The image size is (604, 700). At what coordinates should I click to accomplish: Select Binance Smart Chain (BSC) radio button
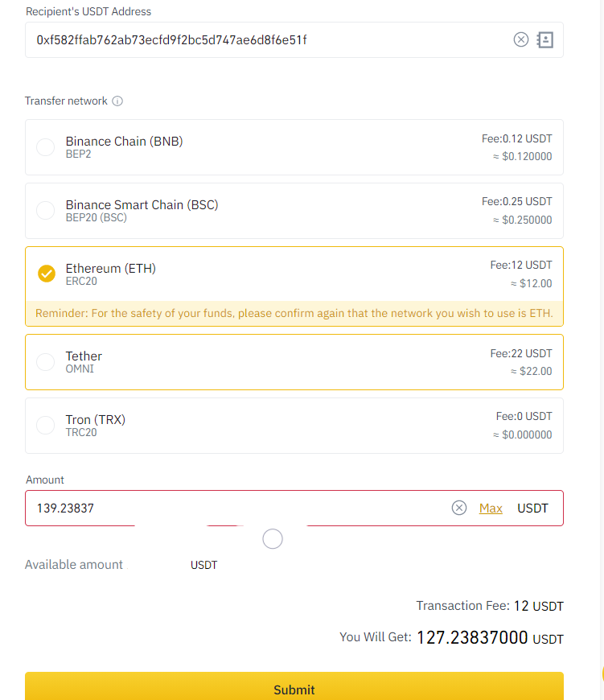(x=46, y=210)
